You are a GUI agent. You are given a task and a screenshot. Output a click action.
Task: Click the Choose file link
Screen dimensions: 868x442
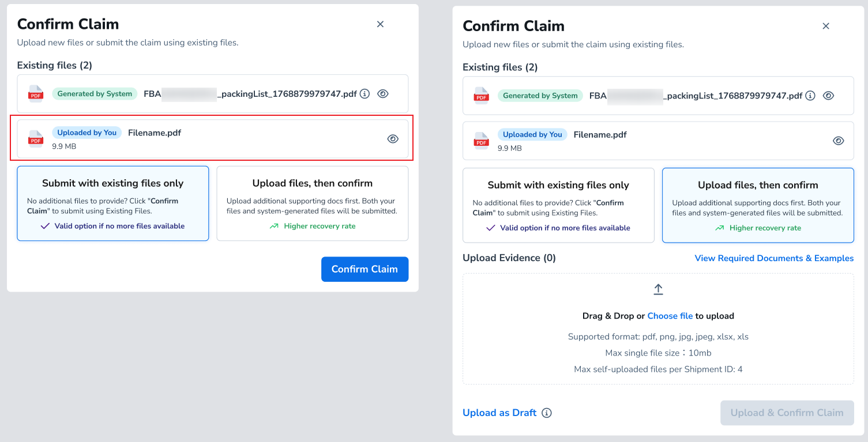pyautogui.click(x=670, y=316)
